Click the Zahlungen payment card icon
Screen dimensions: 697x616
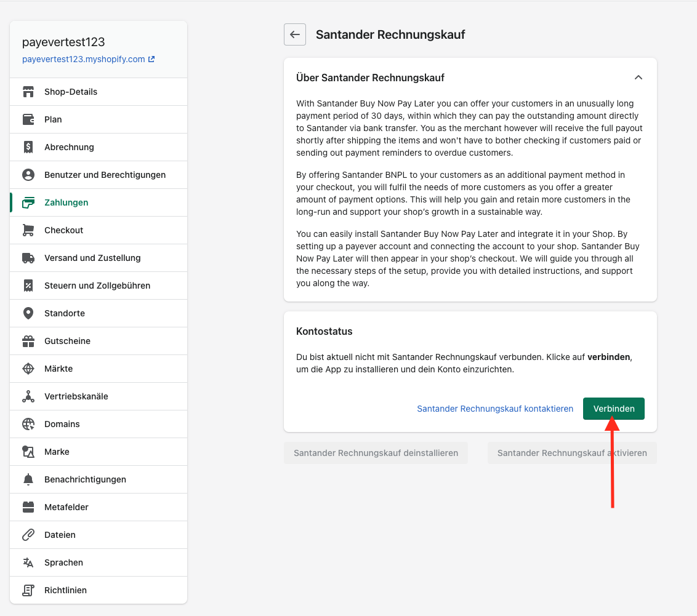[28, 202]
